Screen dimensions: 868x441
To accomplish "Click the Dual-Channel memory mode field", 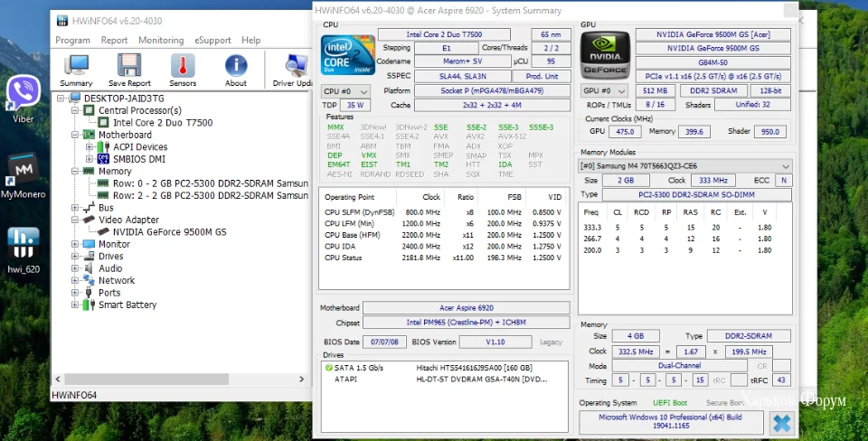I will pos(680,366).
